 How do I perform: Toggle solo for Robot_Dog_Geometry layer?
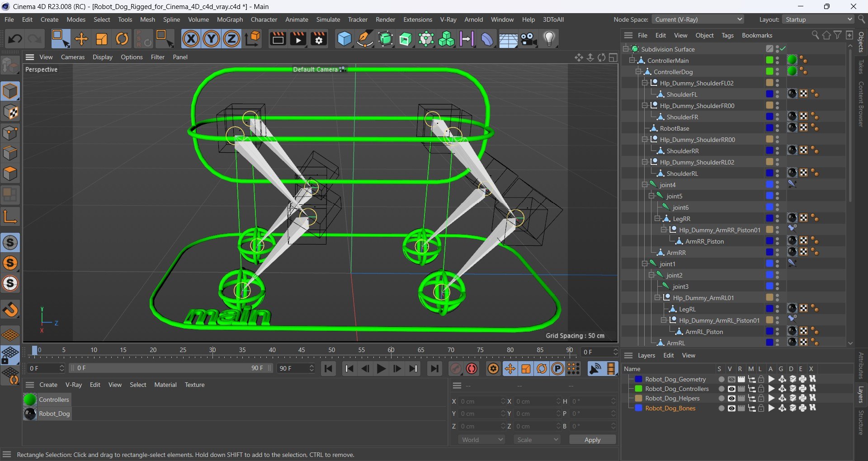click(x=722, y=379)
